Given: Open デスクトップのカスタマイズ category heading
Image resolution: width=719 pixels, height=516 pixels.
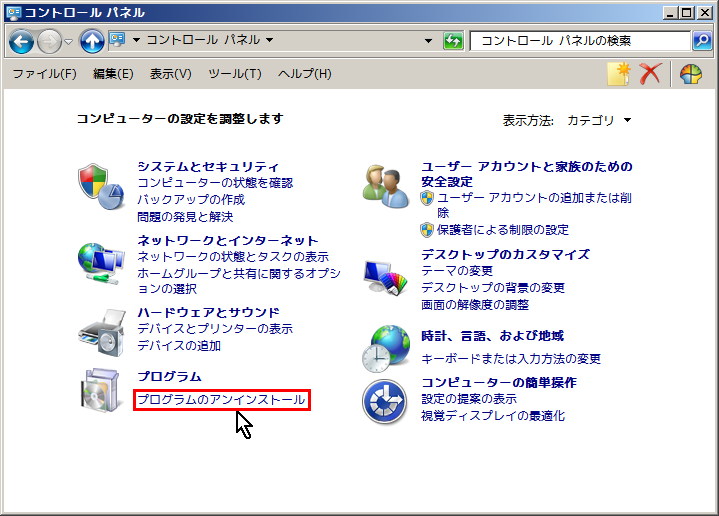Looking at the screenshot, I should click(x=505, y=254).
